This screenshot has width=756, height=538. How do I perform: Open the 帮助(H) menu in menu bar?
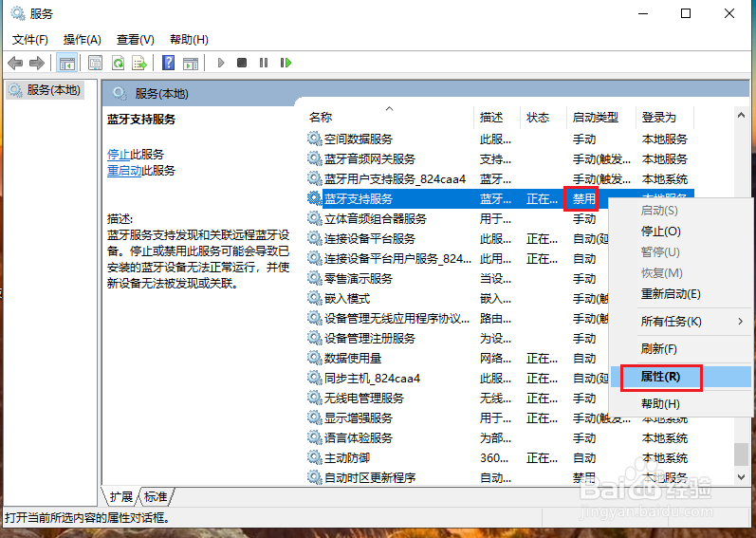click(189, 40)
